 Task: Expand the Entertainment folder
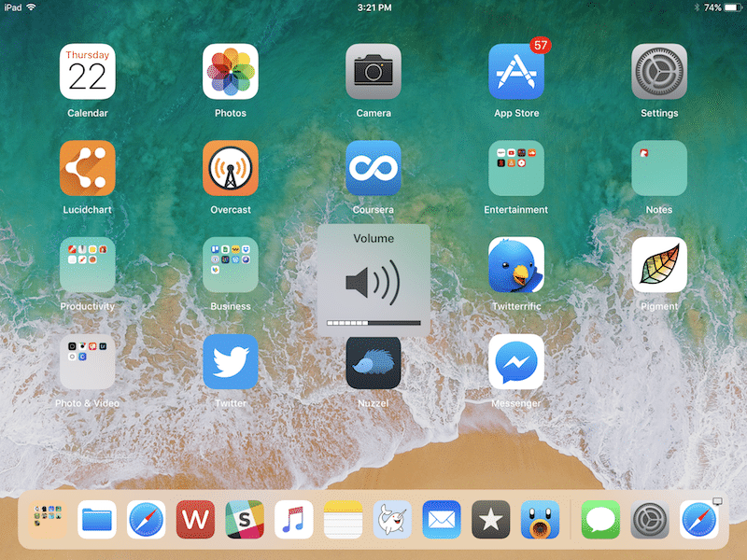point(516,169)
